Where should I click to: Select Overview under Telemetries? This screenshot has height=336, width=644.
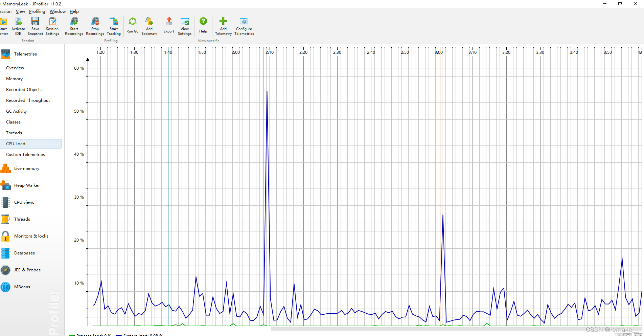[15, 68]
